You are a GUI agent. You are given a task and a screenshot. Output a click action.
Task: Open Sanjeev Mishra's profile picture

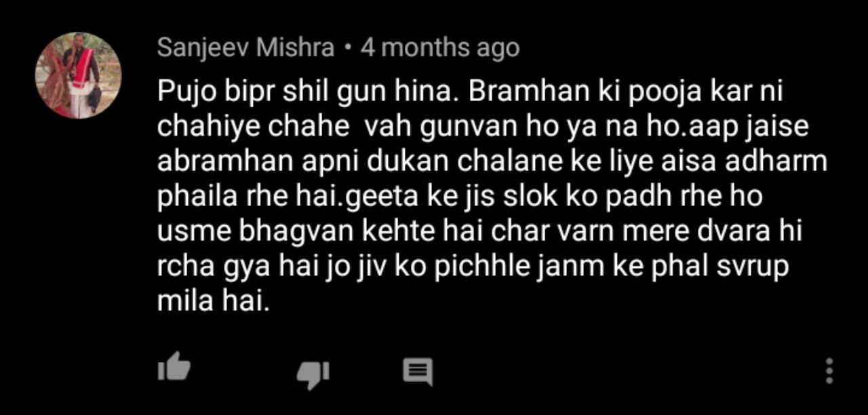coord(78,75)
